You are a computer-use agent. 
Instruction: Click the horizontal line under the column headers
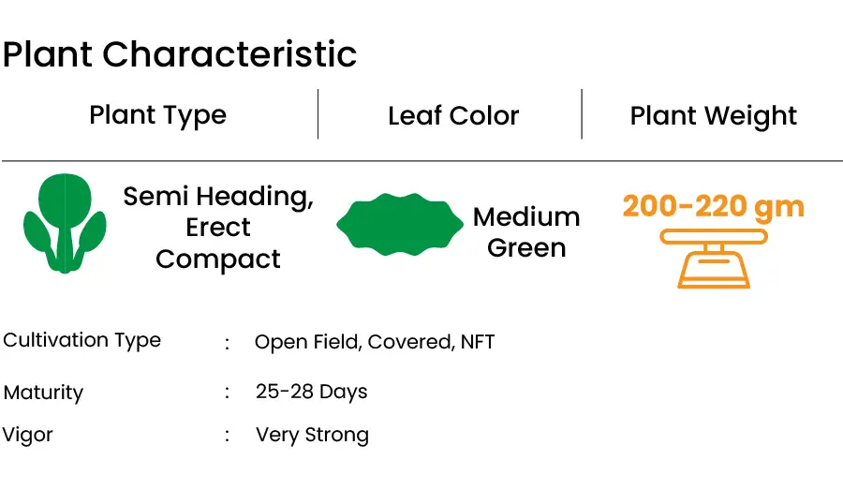point(422,160)
